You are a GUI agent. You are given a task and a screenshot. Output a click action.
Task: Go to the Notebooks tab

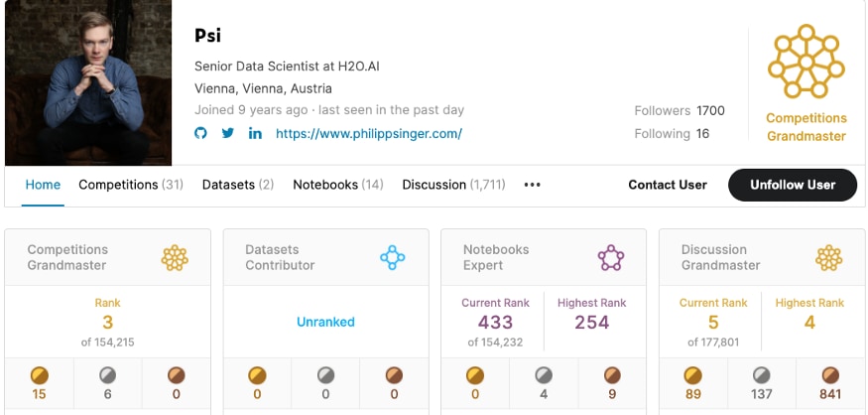click(338, 185)
